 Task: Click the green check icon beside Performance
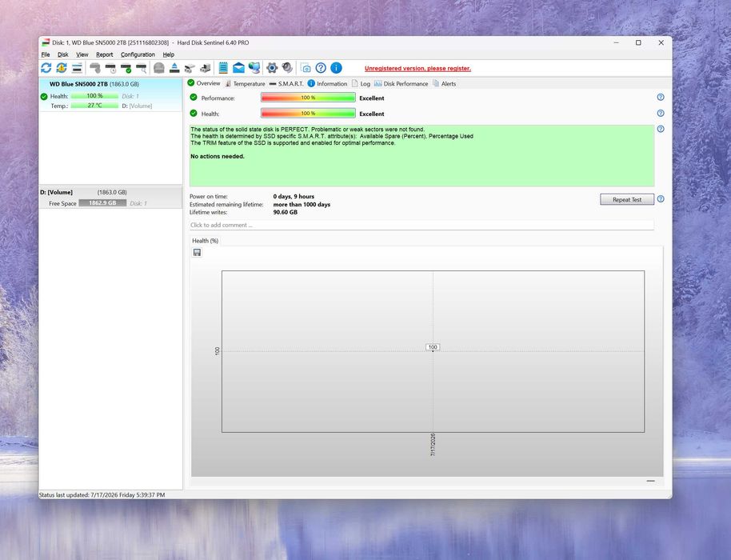click(x=194, y=98)
